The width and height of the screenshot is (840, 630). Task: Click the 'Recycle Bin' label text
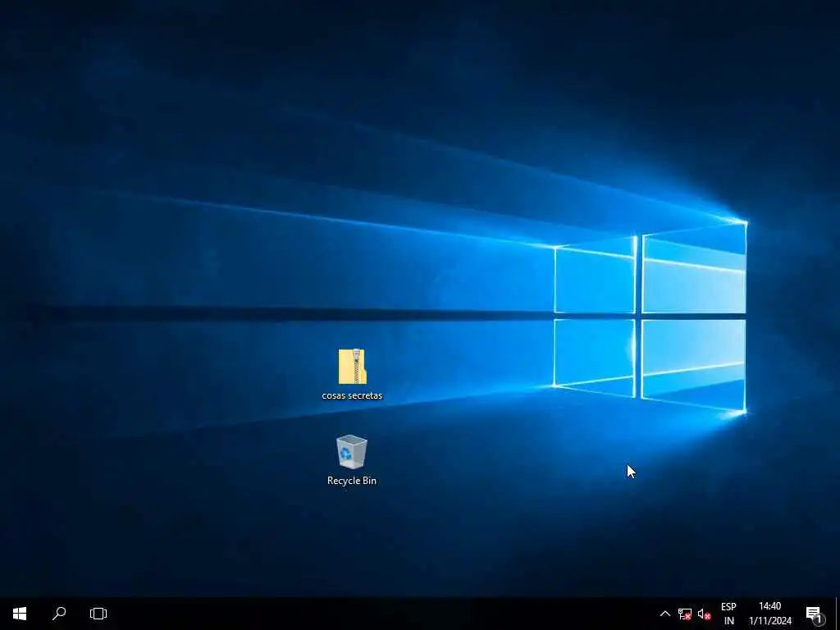tap(351, 481)
